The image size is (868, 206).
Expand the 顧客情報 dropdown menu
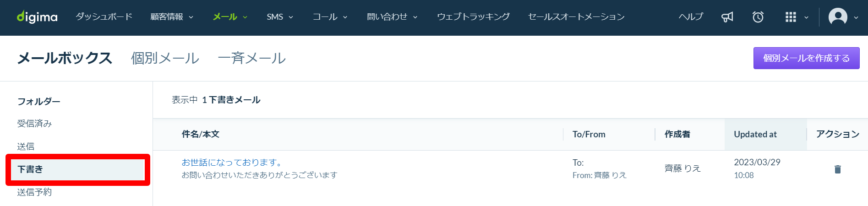pyautogui.click(x=172, y=17)
